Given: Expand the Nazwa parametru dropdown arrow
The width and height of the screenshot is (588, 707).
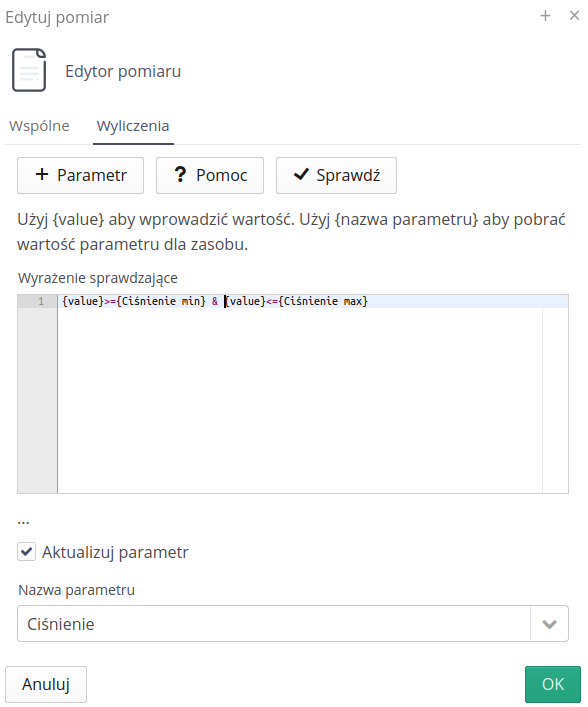Looking at the screenshot, I should (549, 624).
